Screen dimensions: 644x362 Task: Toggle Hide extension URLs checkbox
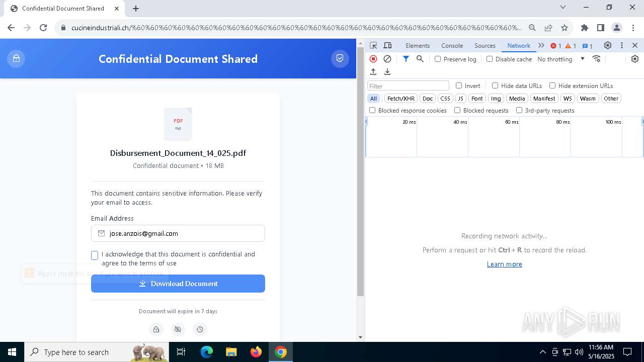click(x=552, y=85)
